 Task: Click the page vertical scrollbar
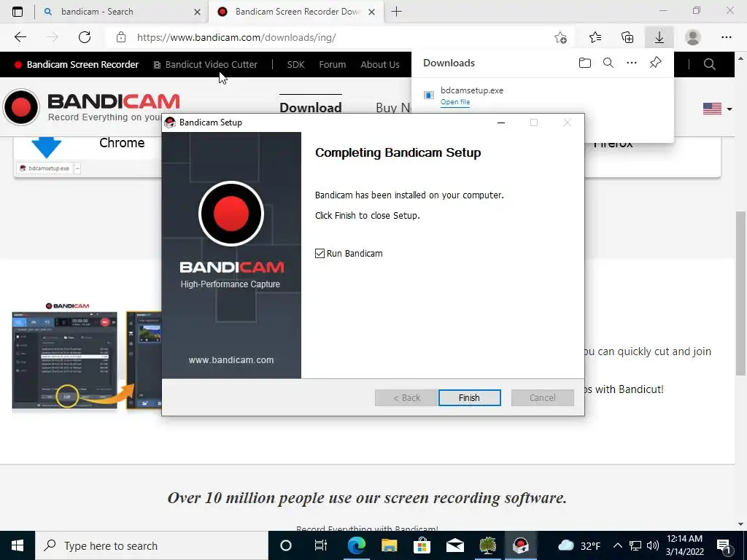pyautogui.click(x=740, y=292)
